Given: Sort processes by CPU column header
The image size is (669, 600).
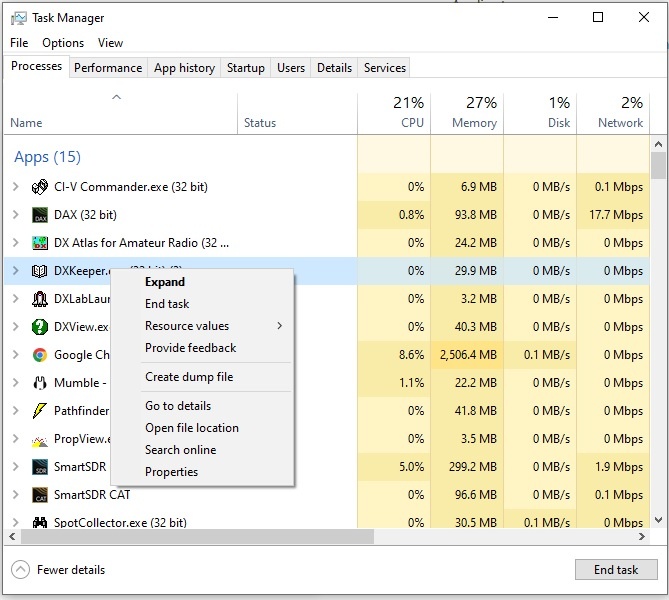Looking at the screenshot, I should point(394,114).
